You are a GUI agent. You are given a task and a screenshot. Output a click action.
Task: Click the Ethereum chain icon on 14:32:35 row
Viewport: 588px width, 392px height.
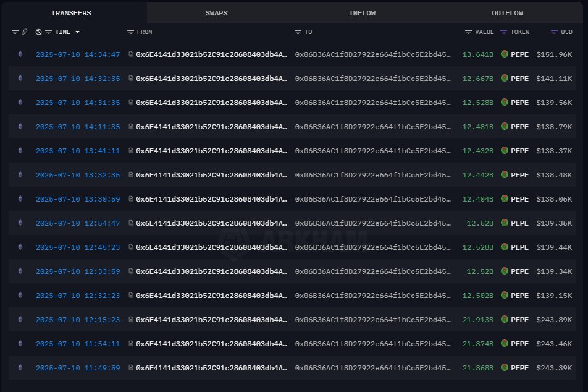coord(20,78)
